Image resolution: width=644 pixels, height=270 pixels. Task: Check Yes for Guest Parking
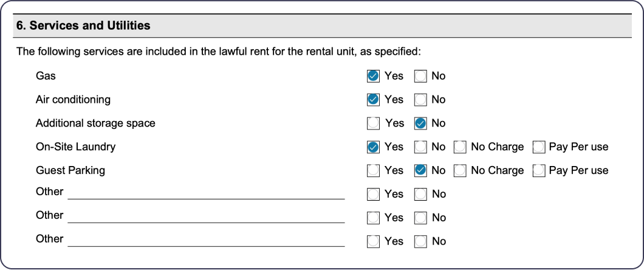coord(373,170)
